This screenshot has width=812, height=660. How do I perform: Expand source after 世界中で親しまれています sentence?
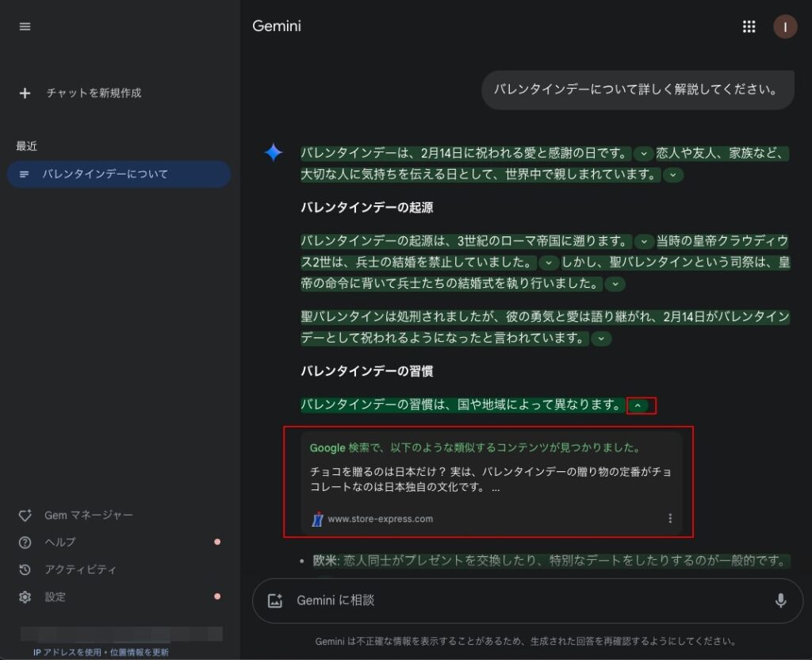[x=672, y=175]
